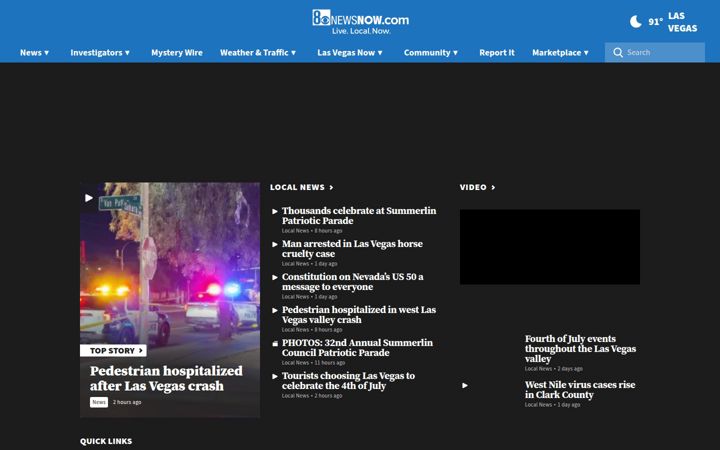Viewport: 720px width, 450px height.
Task: Click the Video section arrow
Action: point(493,187)
